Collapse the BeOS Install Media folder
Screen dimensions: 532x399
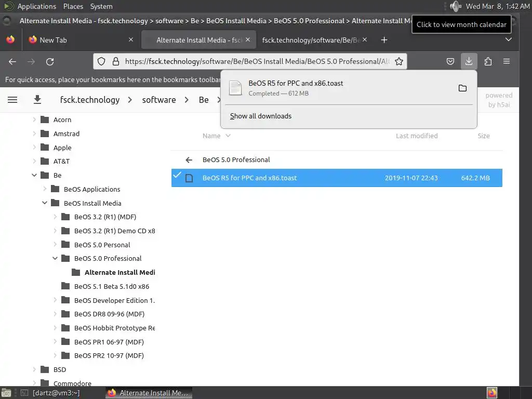click(x=45, y=203)
